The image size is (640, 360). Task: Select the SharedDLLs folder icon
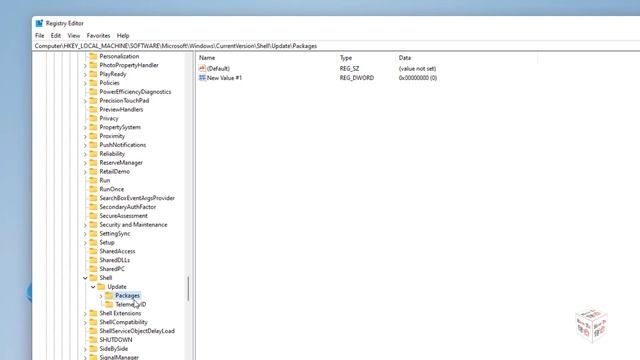(x=93, y=260)
